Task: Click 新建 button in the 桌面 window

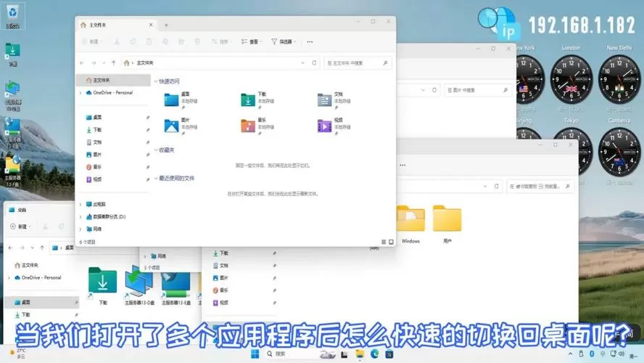Action: [20, 227]
